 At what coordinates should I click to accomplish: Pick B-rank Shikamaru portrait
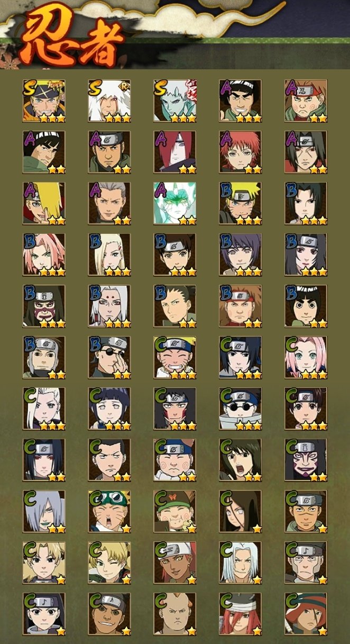[x=175, y=306]
